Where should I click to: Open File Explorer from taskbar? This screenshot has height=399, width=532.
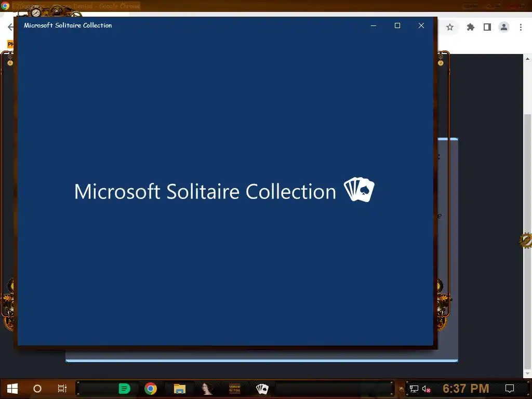(x=179, y=389)
